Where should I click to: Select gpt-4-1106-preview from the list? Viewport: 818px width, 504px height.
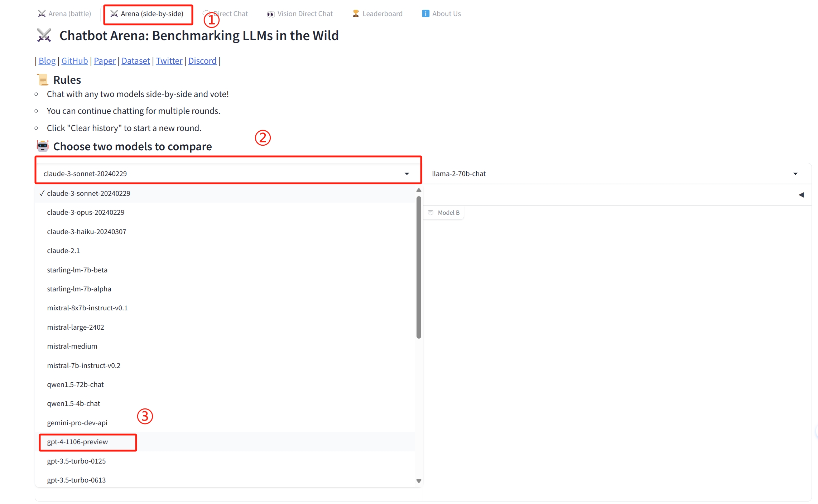click(x=77, y=442)
